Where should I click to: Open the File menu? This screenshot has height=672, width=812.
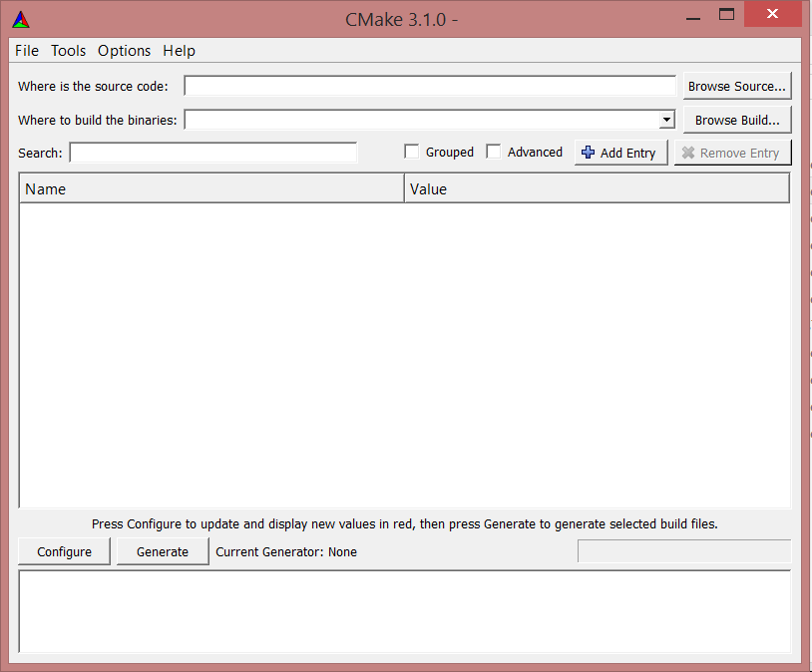(27, 51)
